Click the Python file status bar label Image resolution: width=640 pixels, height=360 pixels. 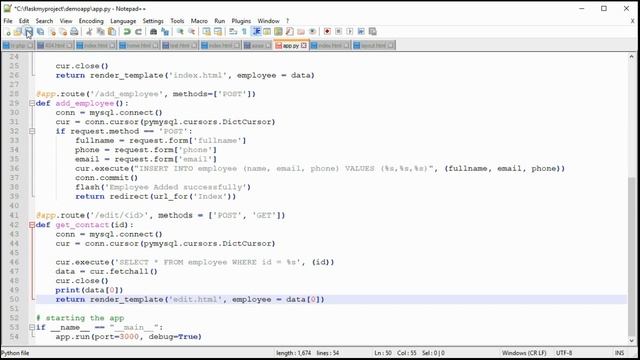[x=15, y=353]
